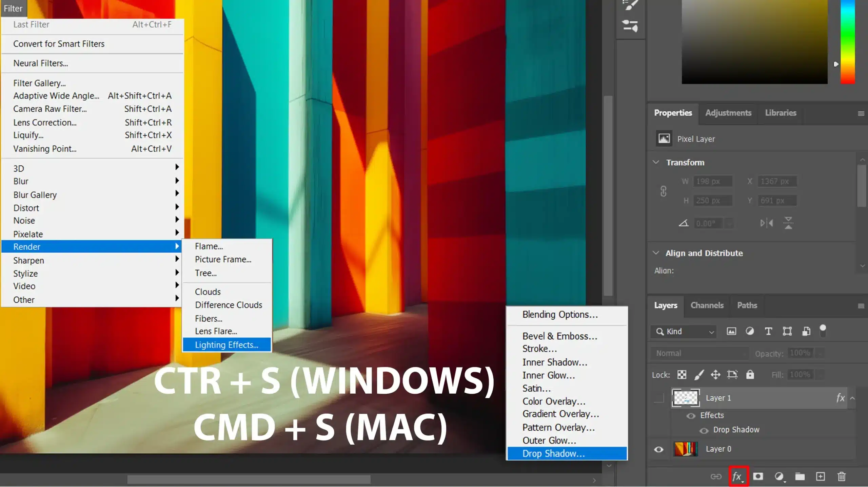The width and height of the screenshot is (868, 487).
Task: Switch to the Channels tab
Action: pos(707,305)
